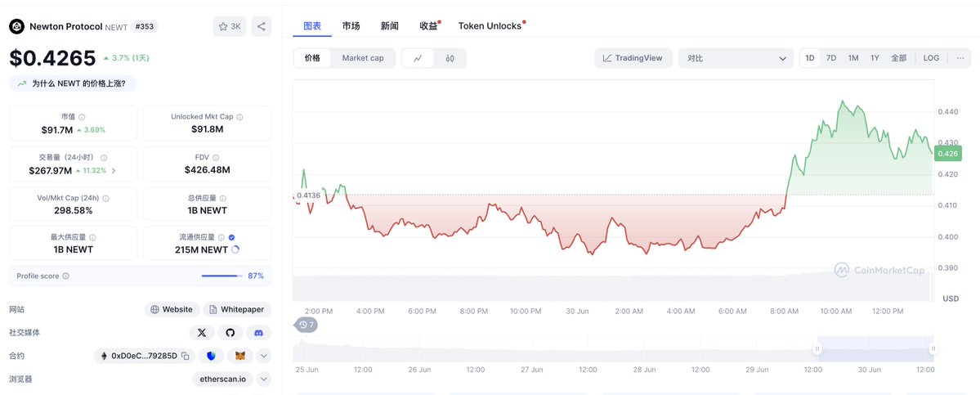This screenshot has height=395, width=980.
Task: Select the 7D time range
Action: [831, 57]
